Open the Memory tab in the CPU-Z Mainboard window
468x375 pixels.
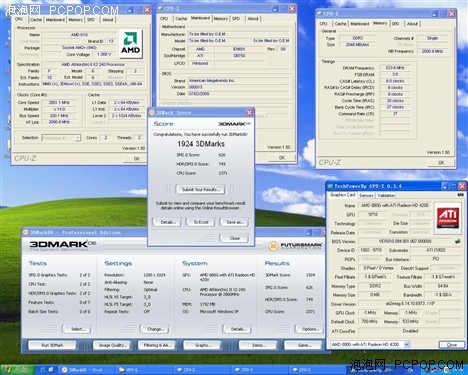point(221,19)
